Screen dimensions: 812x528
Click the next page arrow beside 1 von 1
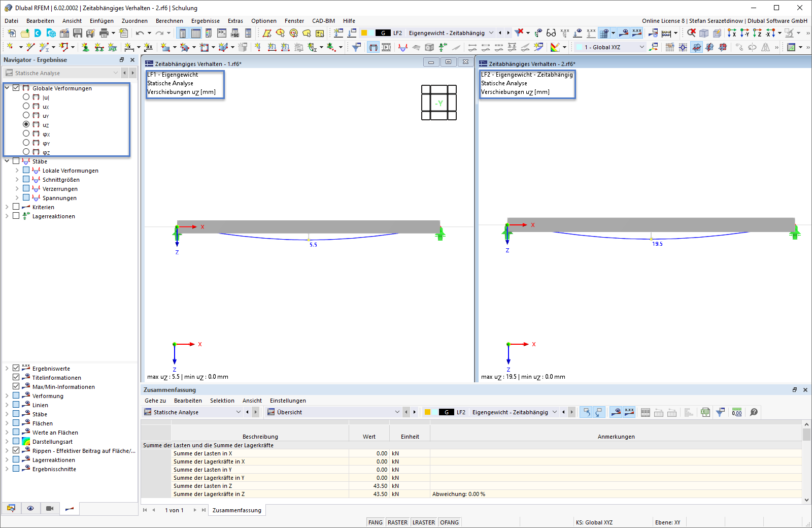[x=195, y=510]
